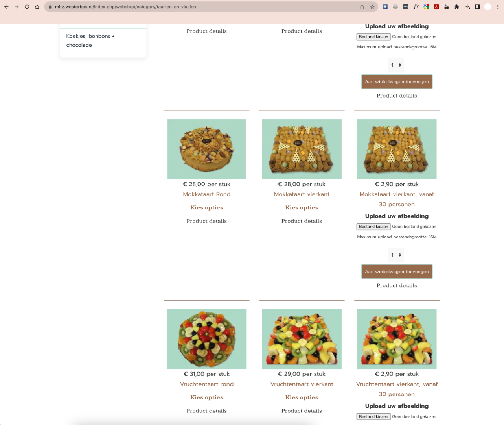504x425 pixels.
Task: Open Chrome three-dot menu
Action: (498, 7)
